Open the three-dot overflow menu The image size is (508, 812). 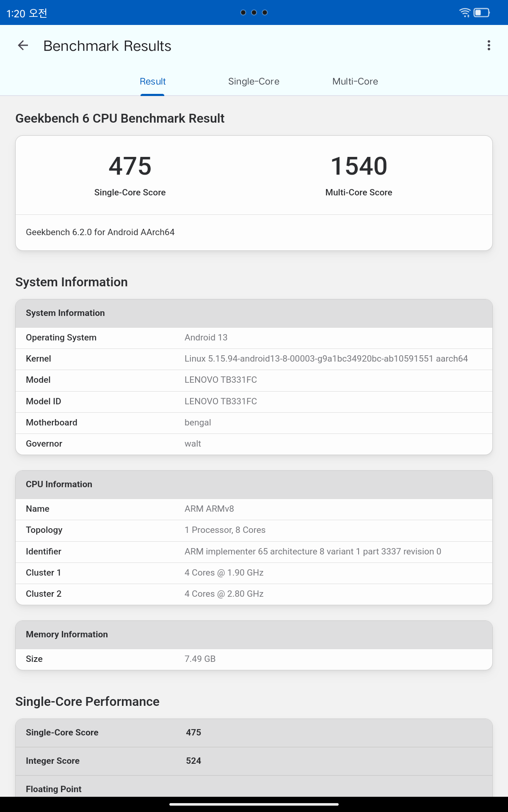(x=489, y=46)
